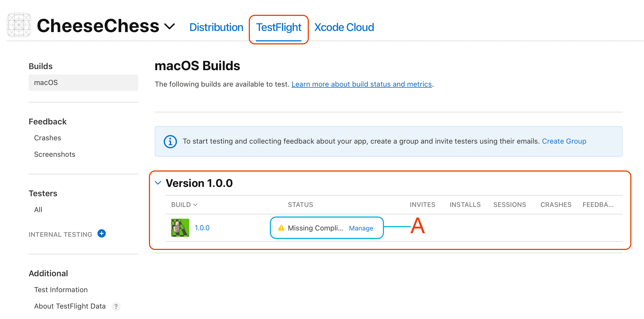
Task: Switch to the Xcode Cloud tab
Action: click(344, 27)
